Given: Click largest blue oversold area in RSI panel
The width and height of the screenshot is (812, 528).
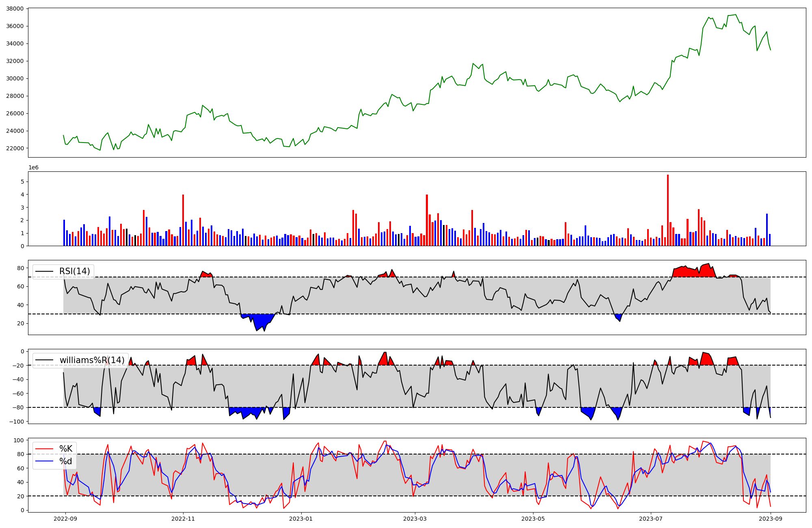Looking at the screenshot, I should click(260, 321).
